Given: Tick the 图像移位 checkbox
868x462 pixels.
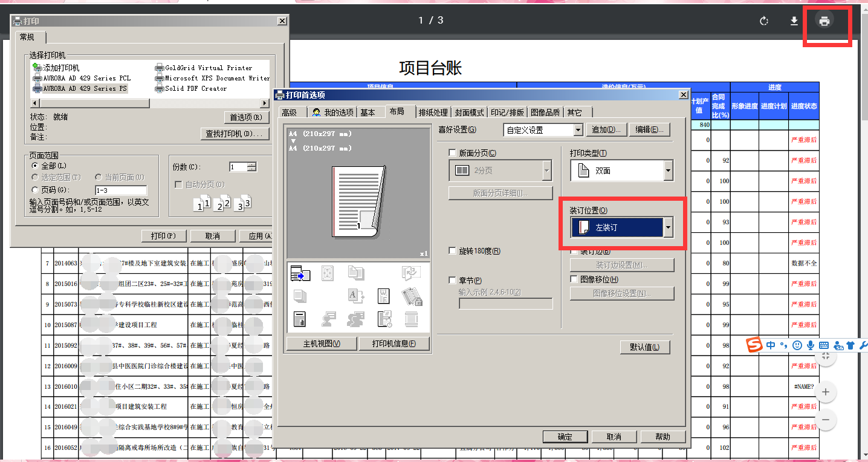Looking at the screenshot, I should [x=574, y=279].
